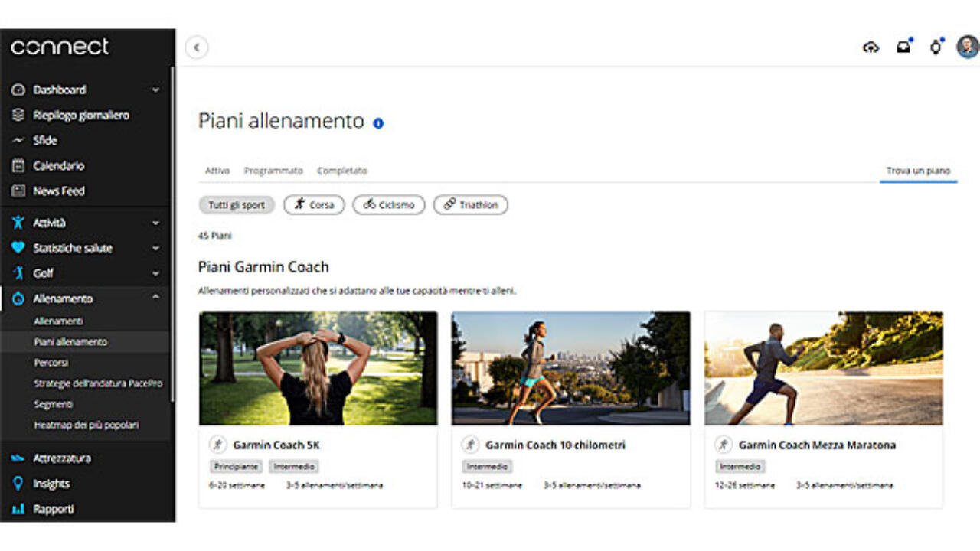Click the Allenamento stopwatch icon
The height and width of the screenshot is (551, 980).
point(18,298)
